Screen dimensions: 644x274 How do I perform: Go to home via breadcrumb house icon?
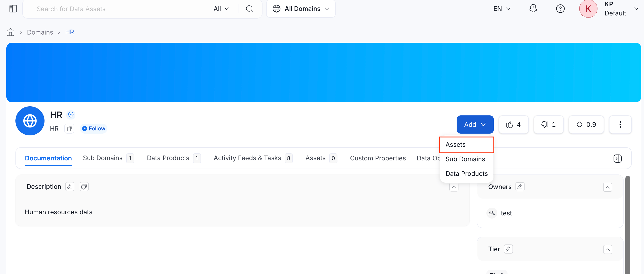coord(10,32)
